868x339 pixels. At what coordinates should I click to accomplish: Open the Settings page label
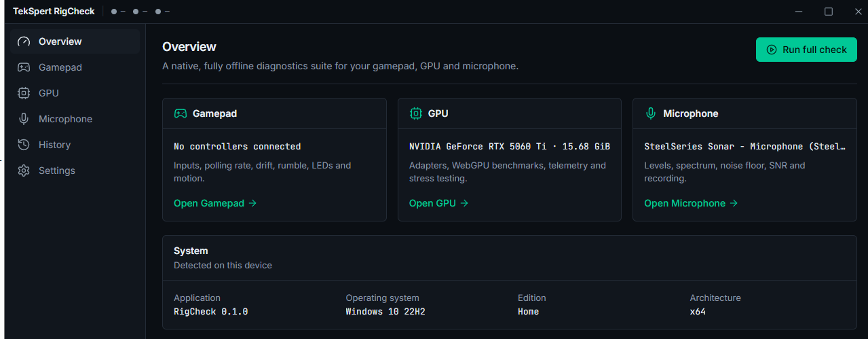coord(57,171)
